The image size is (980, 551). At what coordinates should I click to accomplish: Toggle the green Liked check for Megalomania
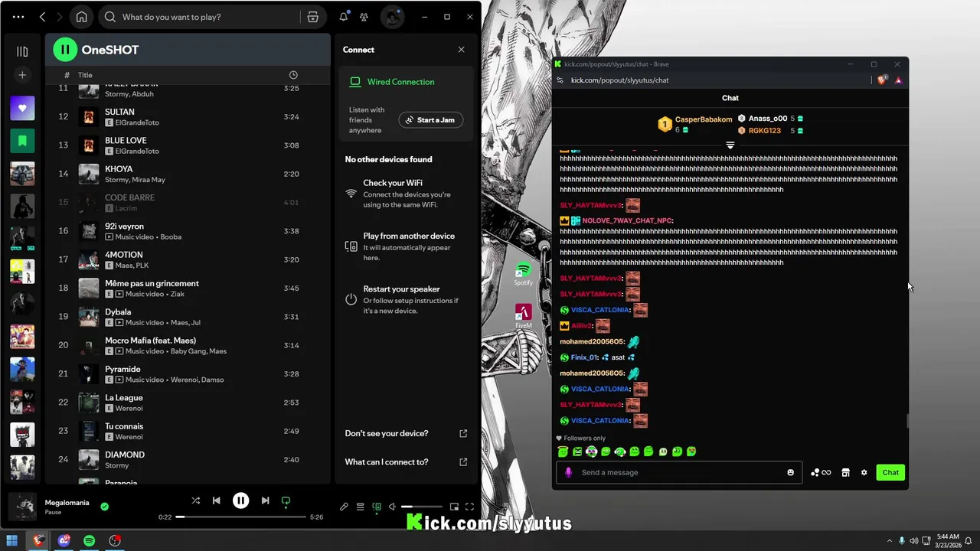(105, 506)
